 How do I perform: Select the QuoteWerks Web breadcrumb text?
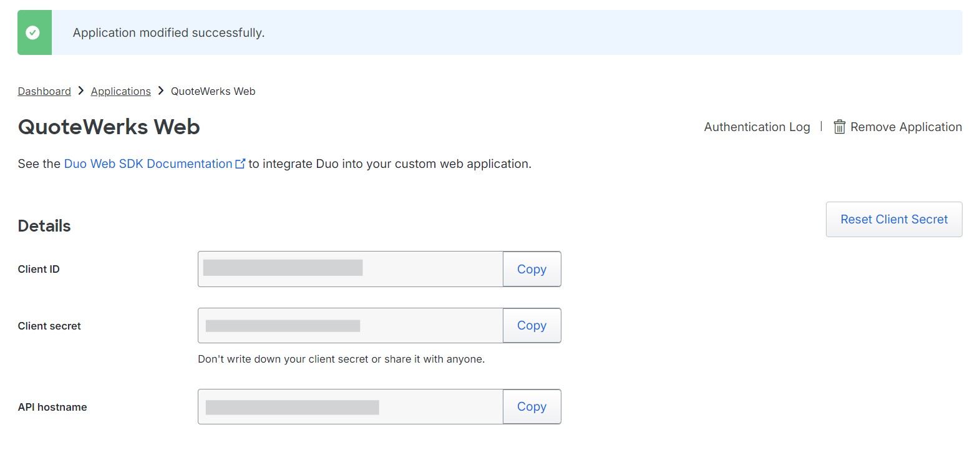213,91
